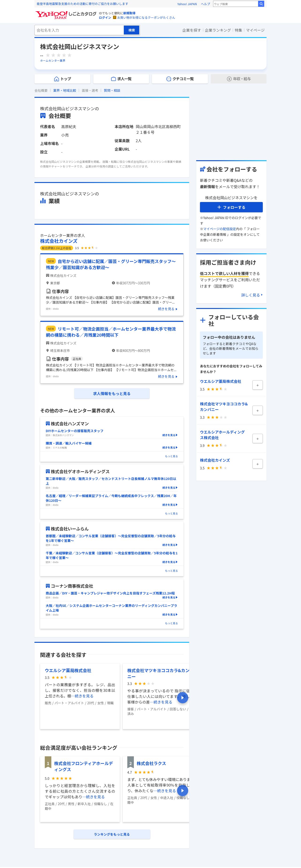The image size is (301, 868).
Task: Click the Yahoo! JAPAN logo
Action: (x=52, y=15)
